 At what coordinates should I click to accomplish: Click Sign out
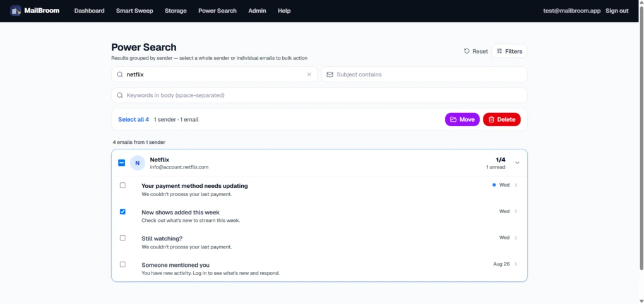[617, 11]
